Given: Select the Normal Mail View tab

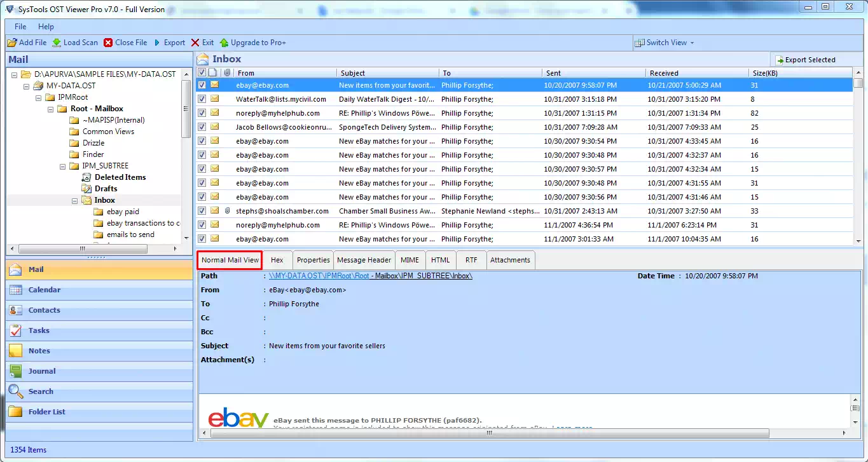Looking at the screenshot, I should click(x=230, y=260).
